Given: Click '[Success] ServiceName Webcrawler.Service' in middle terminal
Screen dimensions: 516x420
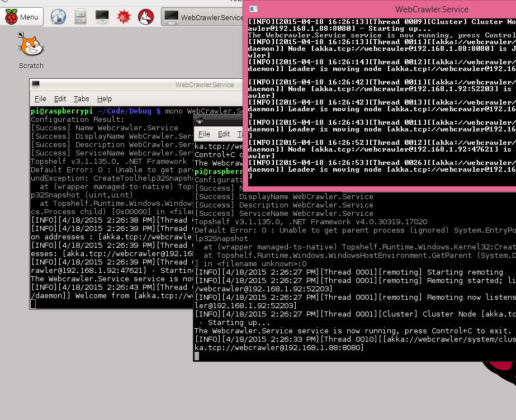Looking at the screenshot, I should 284,213.
